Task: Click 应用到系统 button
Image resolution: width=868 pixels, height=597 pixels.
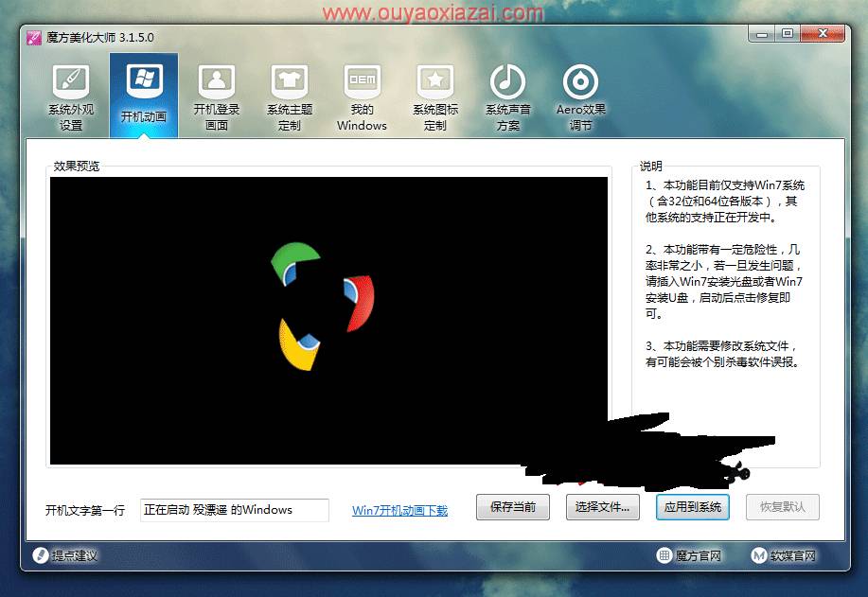Action: click(x=693, y=507)
